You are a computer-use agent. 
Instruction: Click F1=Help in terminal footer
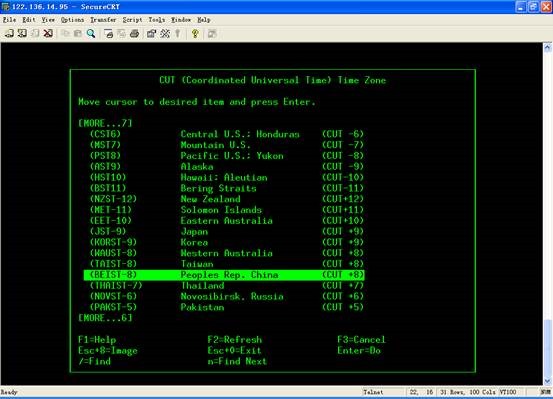coord(97,340)
